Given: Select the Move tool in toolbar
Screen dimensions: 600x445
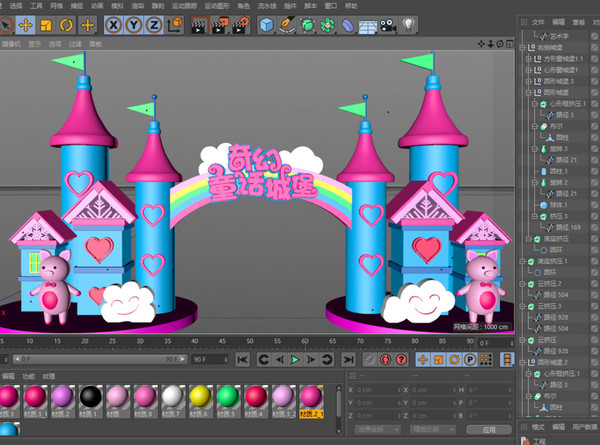Looking at the screenshot, I should 25,25.
